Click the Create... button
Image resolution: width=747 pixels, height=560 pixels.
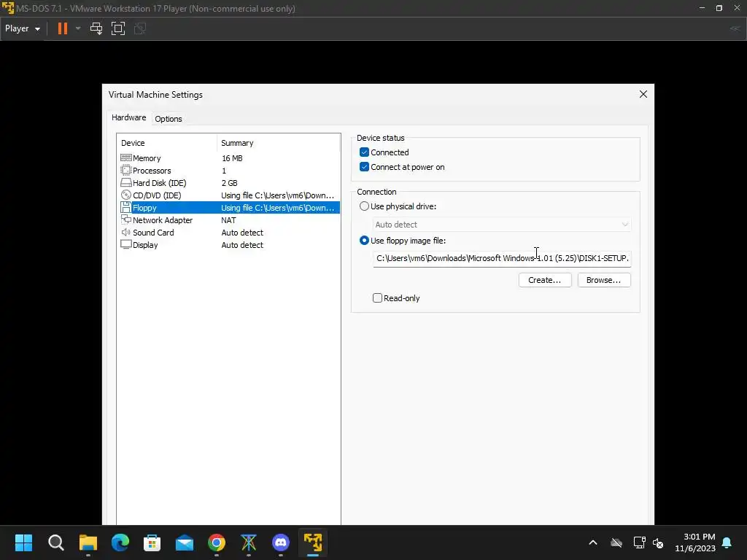[x=544, y=280]
